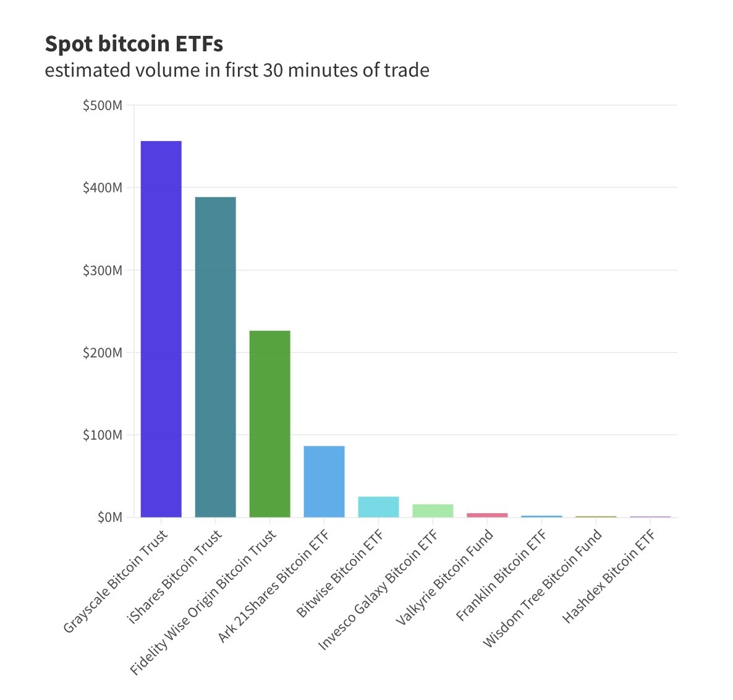This screenshot has width=733, height=700.
Task: Click the Valkyrie Bitcoin Fund axis label
Action: (x=444, y=577)
